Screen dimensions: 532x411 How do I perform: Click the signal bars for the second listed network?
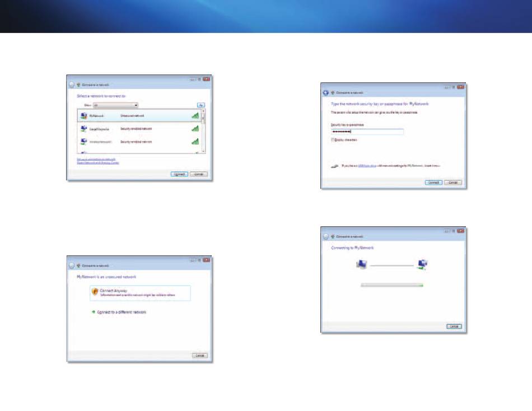[195, 129]
